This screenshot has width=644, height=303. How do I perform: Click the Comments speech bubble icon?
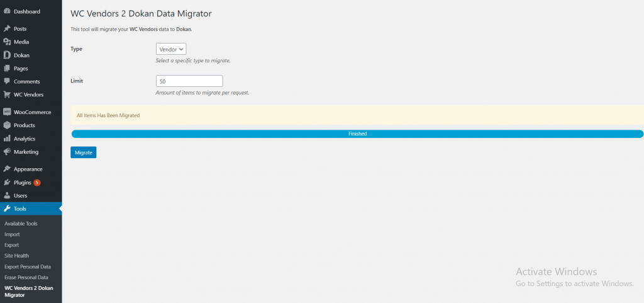point(6,81)
